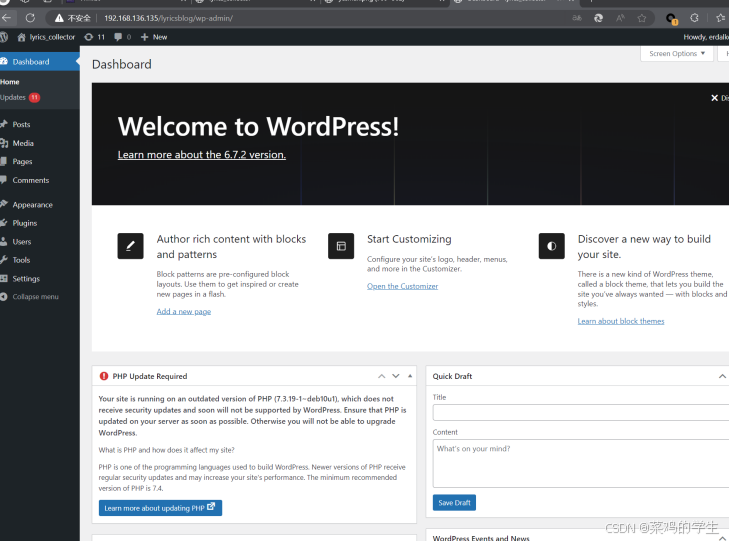Click the What is PHP question text
Viewport: 730px width, 541px height.
coord(167,450)
